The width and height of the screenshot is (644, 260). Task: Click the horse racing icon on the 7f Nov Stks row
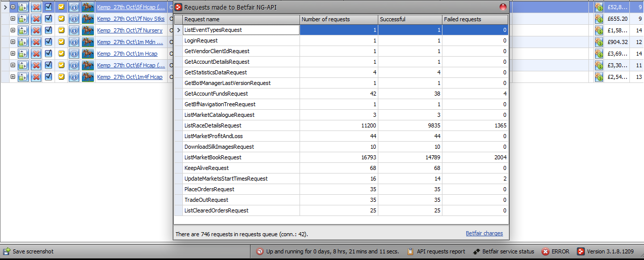[88, 19]
